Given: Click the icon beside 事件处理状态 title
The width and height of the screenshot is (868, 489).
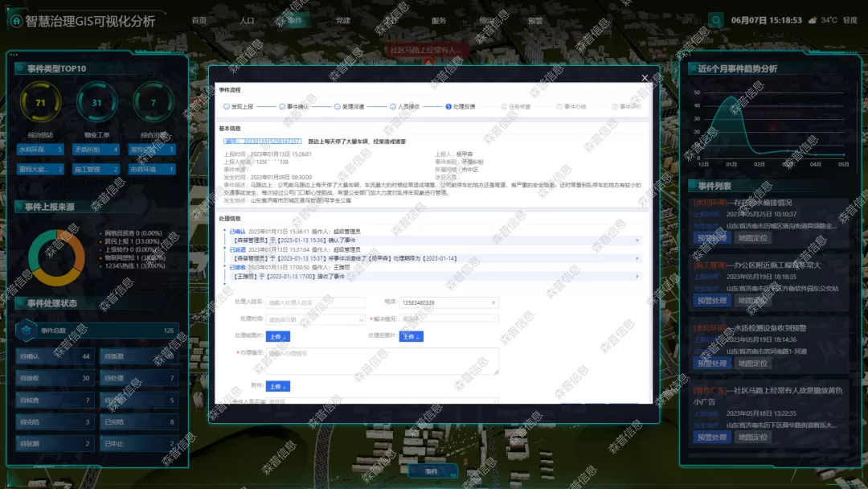Looking at the screenshot, I should [x=19, y=303].
